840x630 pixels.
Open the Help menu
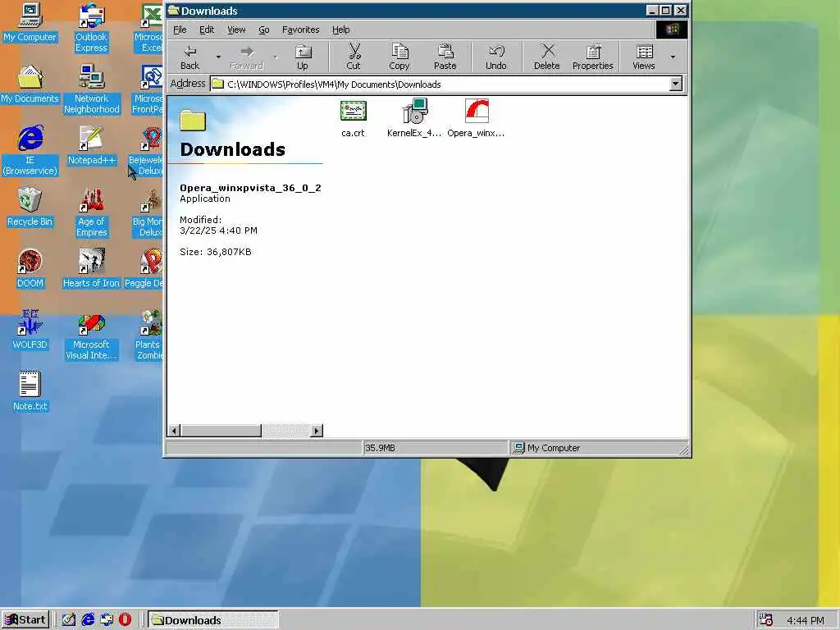click(x=340, y=30)
